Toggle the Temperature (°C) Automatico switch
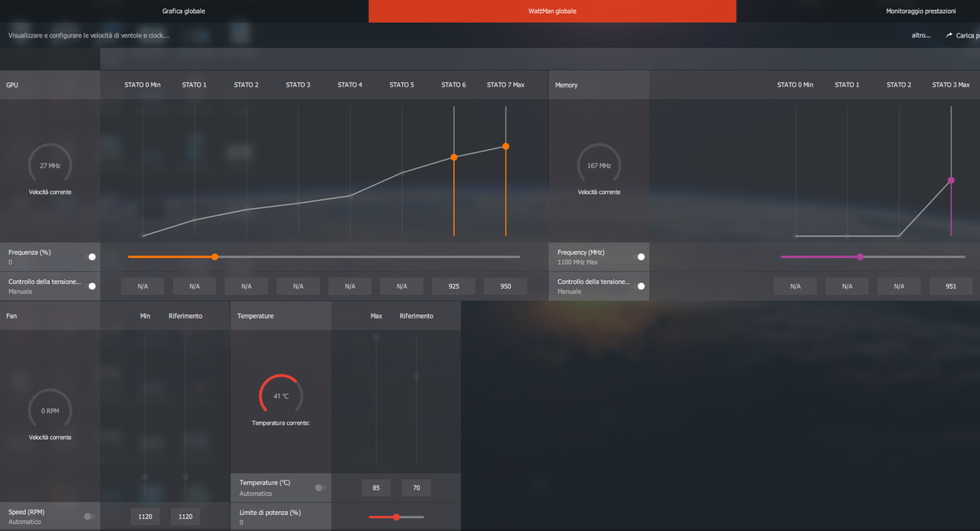Image resolution: width=980 pixels, height=531 pixels. (x=321, y=487)
